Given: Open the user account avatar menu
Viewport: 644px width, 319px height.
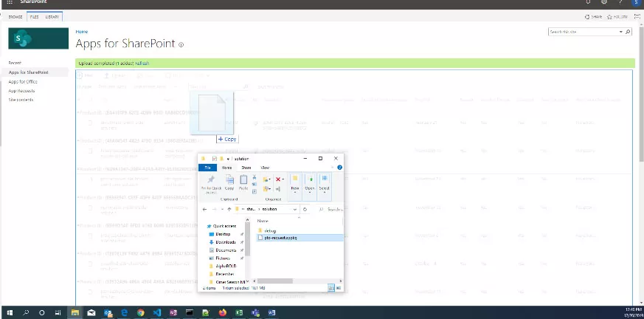Looking at the screenshot, I should point(636,2).
